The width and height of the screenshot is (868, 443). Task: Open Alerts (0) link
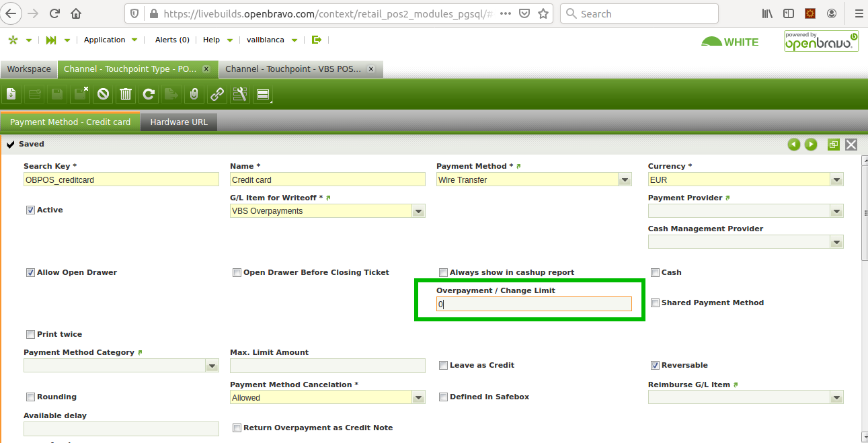(x=172, y=40)
